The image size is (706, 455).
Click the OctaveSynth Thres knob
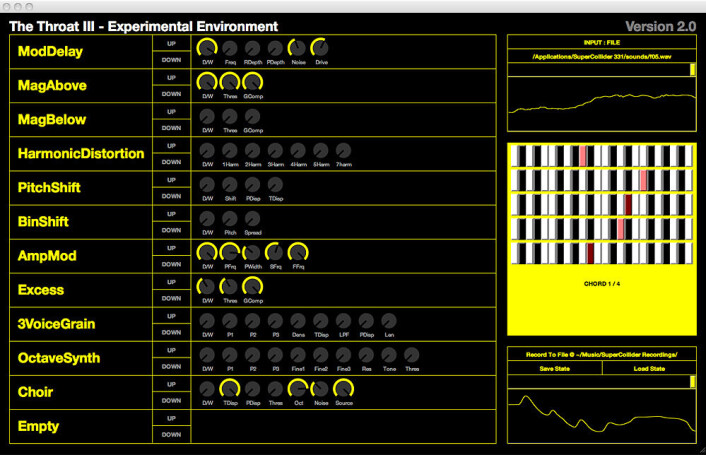[x=412, y=355]
